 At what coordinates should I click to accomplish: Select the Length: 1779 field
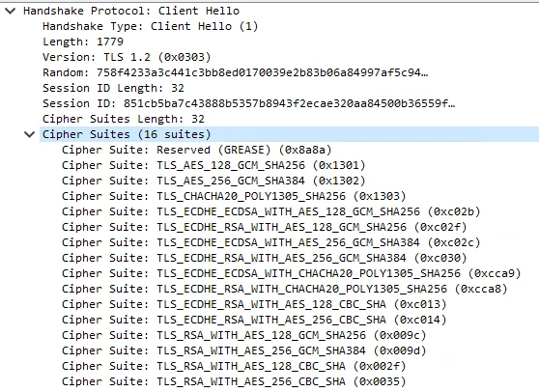83,42
